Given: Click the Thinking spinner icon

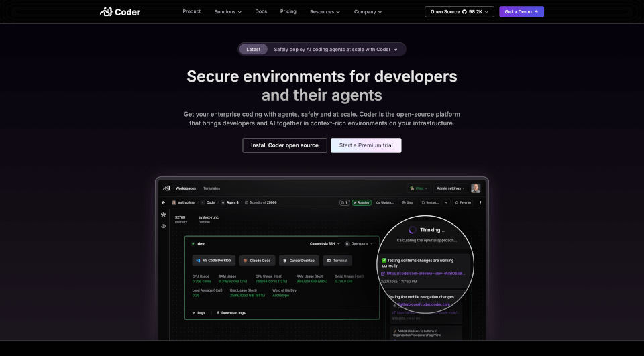Looking at the screenshot, I should (413, 230).
